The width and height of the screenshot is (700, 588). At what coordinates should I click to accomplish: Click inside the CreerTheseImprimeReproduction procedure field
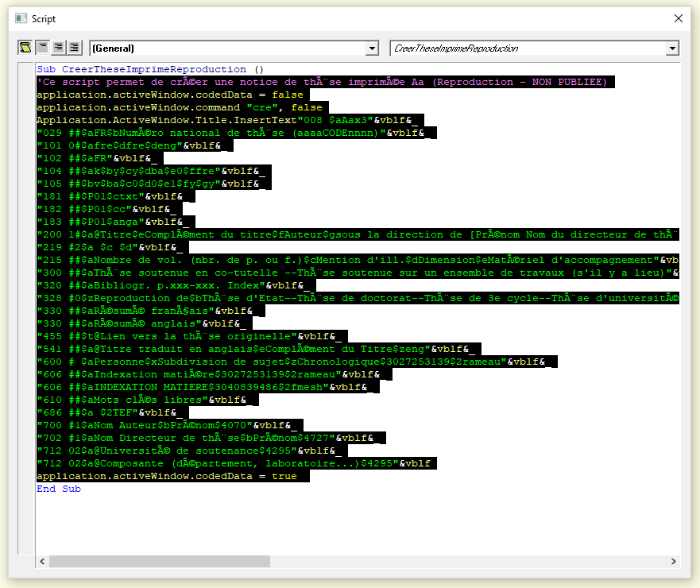click(x=528, y=48)
